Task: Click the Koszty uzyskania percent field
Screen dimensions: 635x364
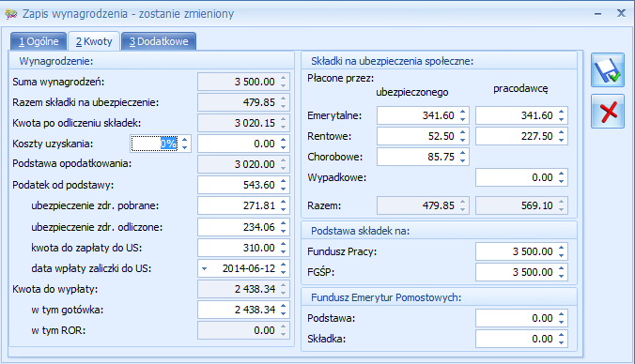Action: (x=155, y=144)
